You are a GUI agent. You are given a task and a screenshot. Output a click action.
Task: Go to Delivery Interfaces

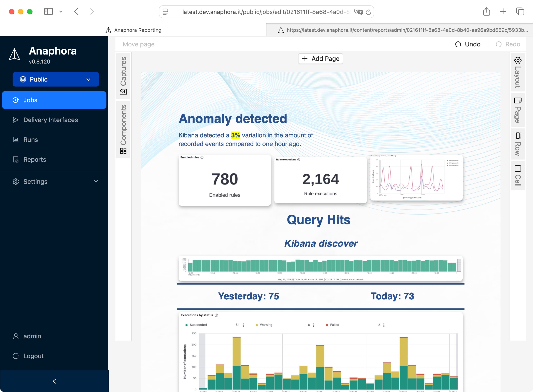click(x=50, y=120)
